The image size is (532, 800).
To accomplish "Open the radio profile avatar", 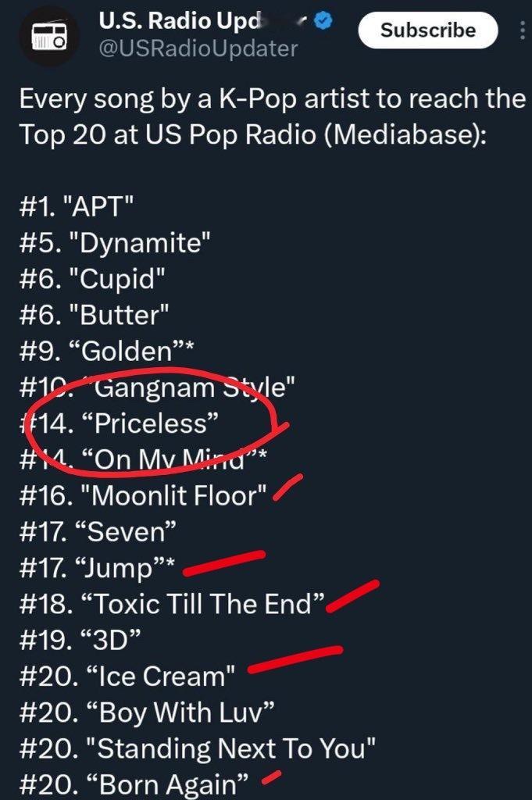I will point(49,37).
